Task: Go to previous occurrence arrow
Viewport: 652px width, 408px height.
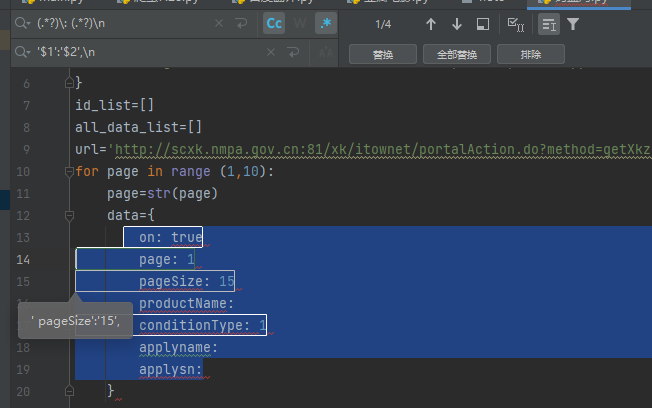Action: [431, 24]
